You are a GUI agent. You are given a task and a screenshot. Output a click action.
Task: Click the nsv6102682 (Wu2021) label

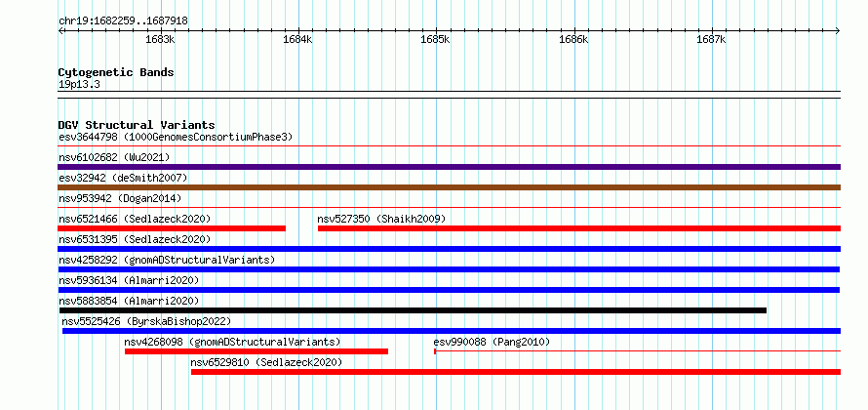point(114,157)
